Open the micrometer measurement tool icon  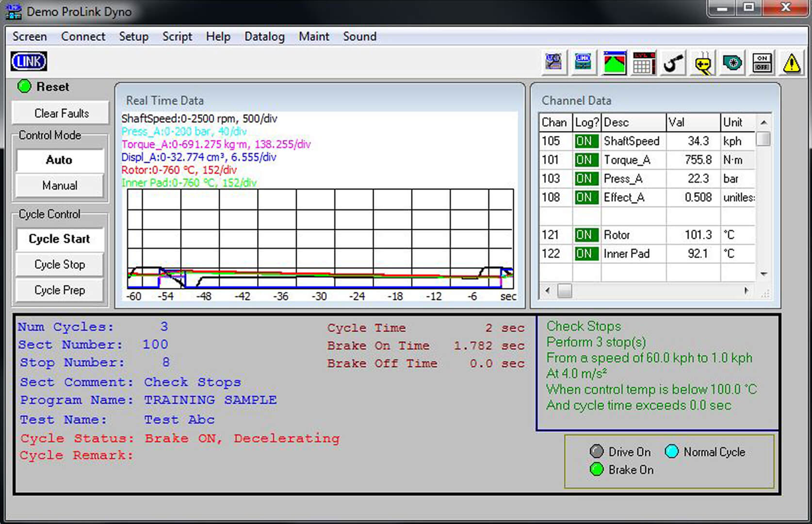(x=673, y=63)
